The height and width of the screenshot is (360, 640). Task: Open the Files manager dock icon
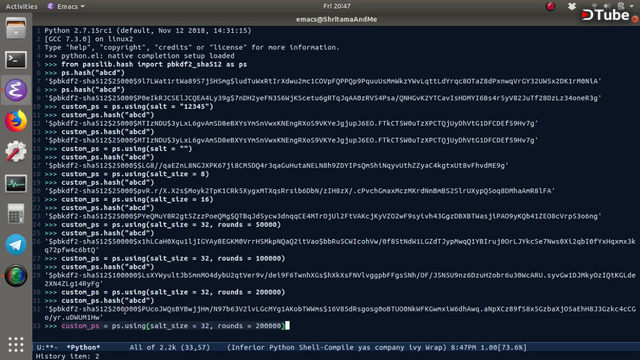coord(16,29)
